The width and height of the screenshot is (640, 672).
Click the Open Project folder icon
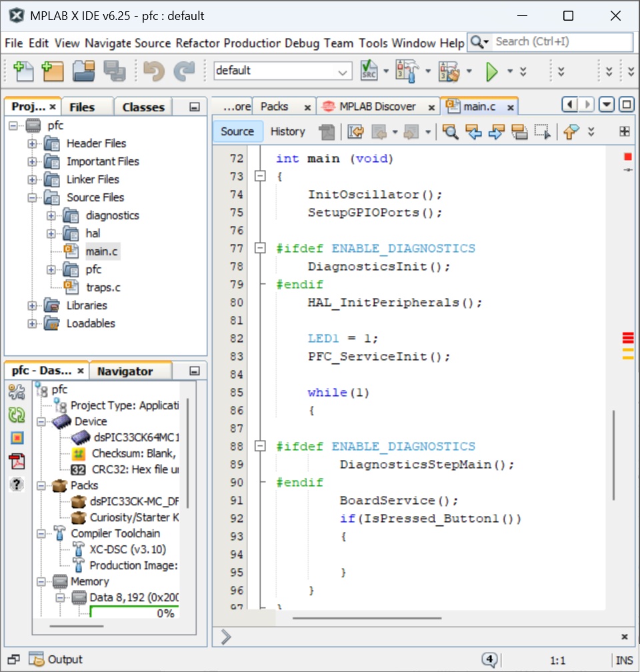coord(84,71)
